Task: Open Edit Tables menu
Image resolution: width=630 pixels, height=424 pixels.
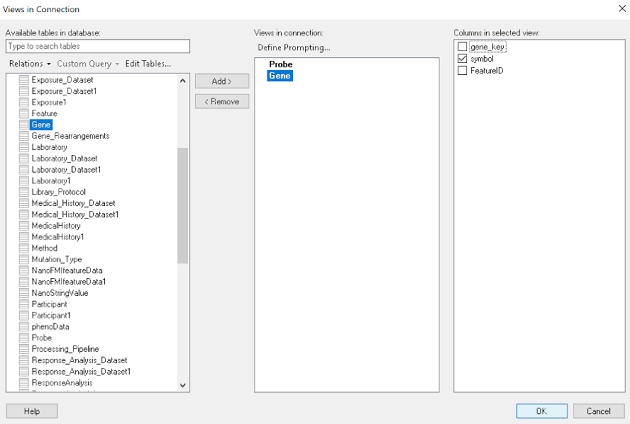Action: coord(147,64)
